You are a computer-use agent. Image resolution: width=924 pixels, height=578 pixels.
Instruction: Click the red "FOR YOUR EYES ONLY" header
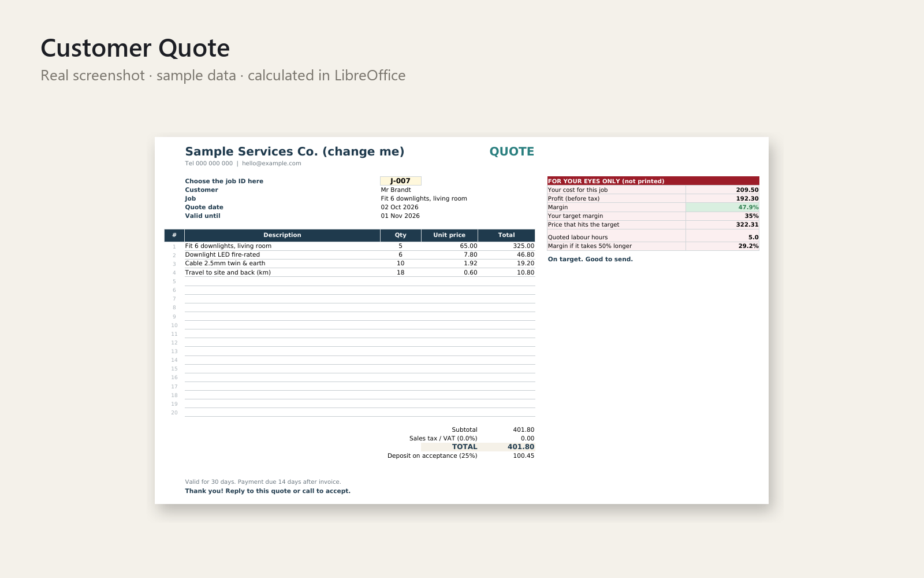click(x=653, y=181)
